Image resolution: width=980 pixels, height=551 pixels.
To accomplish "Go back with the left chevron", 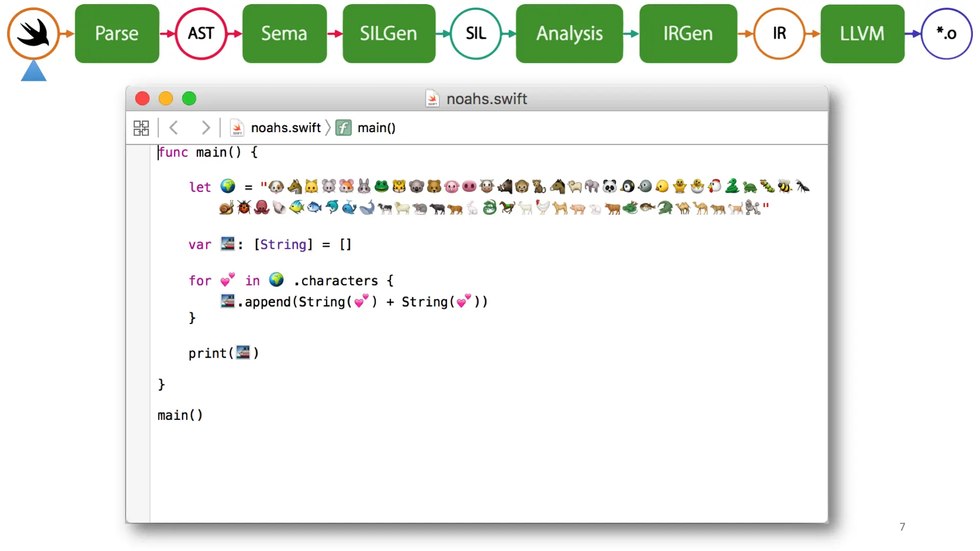I will click(x=174, y=128).
